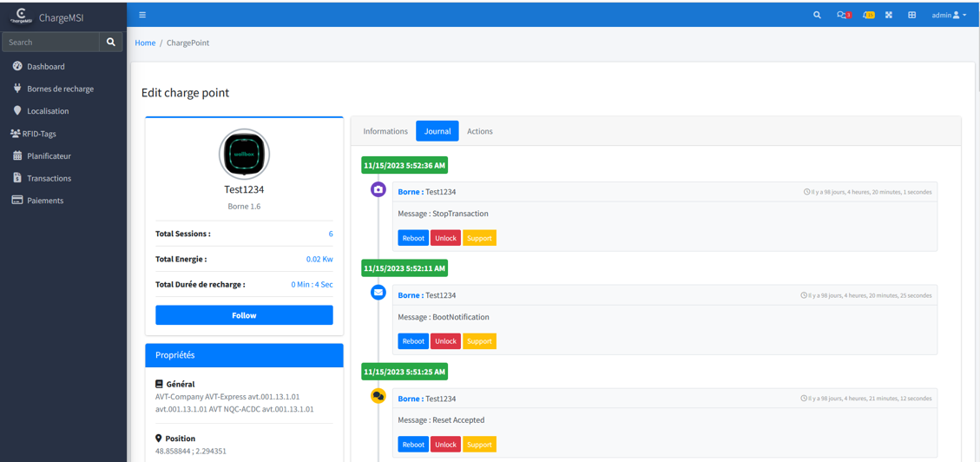This screenshot has height=462, width=980.
Task: Open the search icon in top navbar
Action: 817,15
